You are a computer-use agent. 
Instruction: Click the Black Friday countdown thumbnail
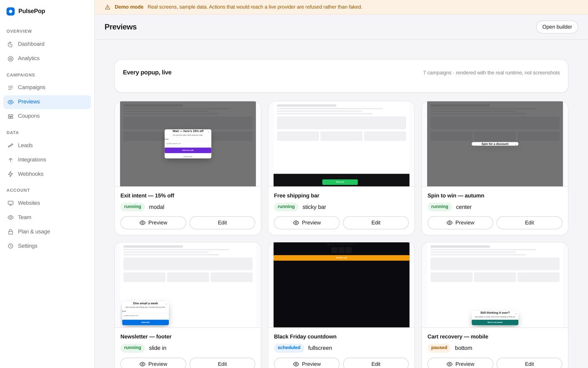tap(341, 285)
